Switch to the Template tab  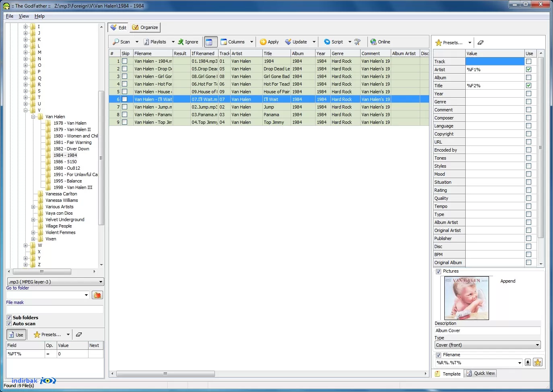[448, 374]
